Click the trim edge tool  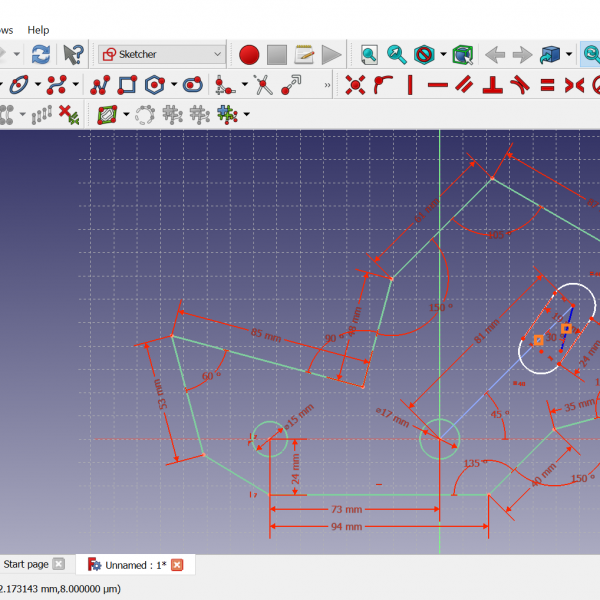tap(263, 85)
